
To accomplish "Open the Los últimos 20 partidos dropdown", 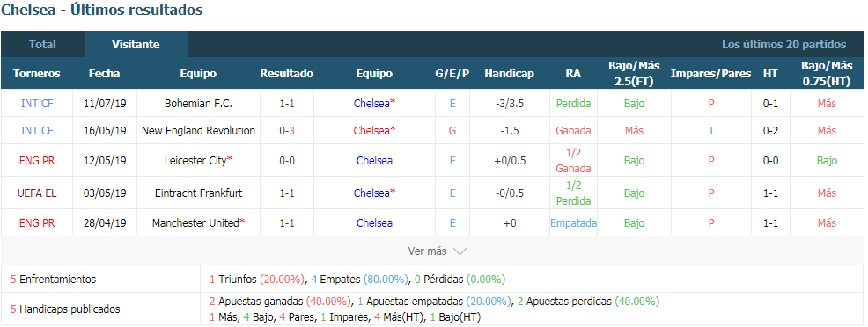I will (x=783, y=45).
